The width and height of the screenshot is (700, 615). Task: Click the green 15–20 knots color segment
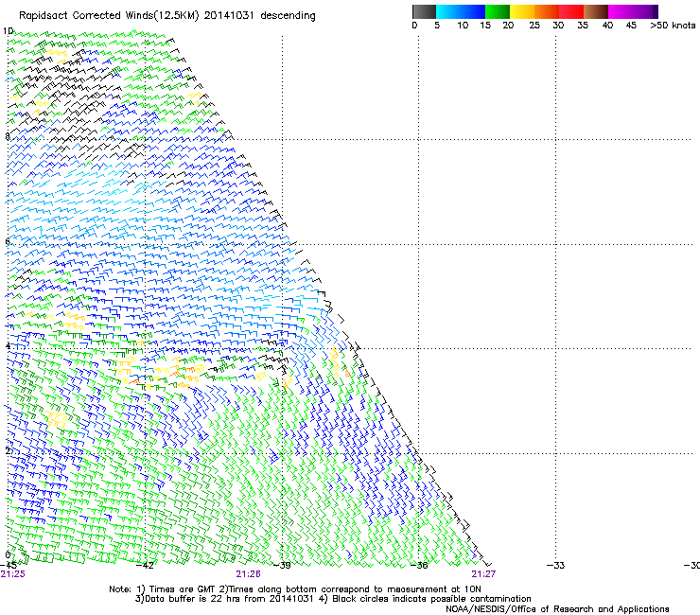(x=498, y=11)
